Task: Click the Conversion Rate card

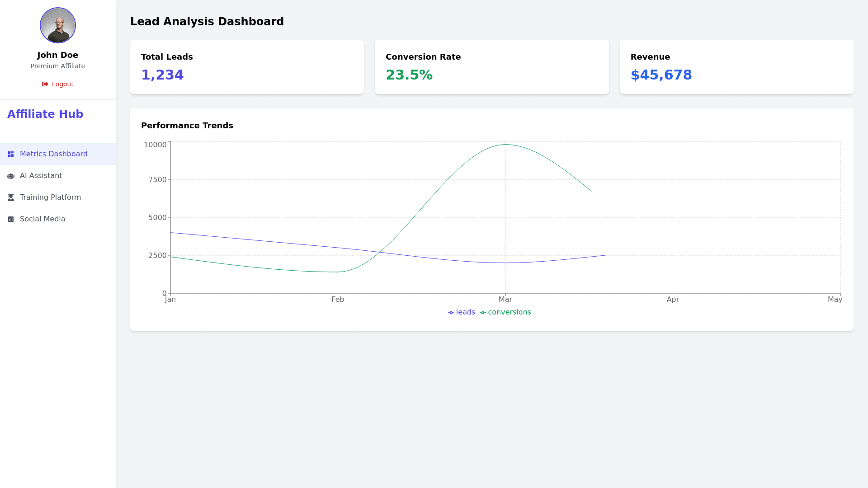Action: pos(491,67)
